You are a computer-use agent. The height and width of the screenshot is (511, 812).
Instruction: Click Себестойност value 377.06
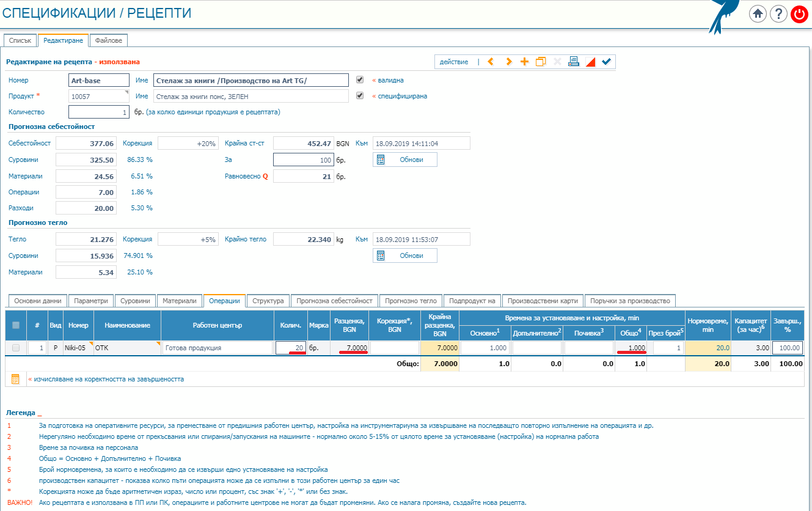[x=86, y=143]
